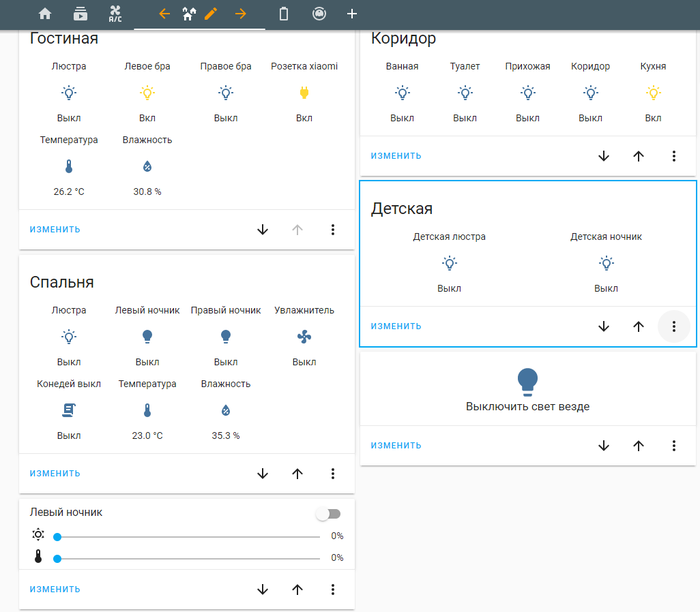Move the current view right with the arrow
Viewport: 700px width, 612px height.
coord(240,14)
